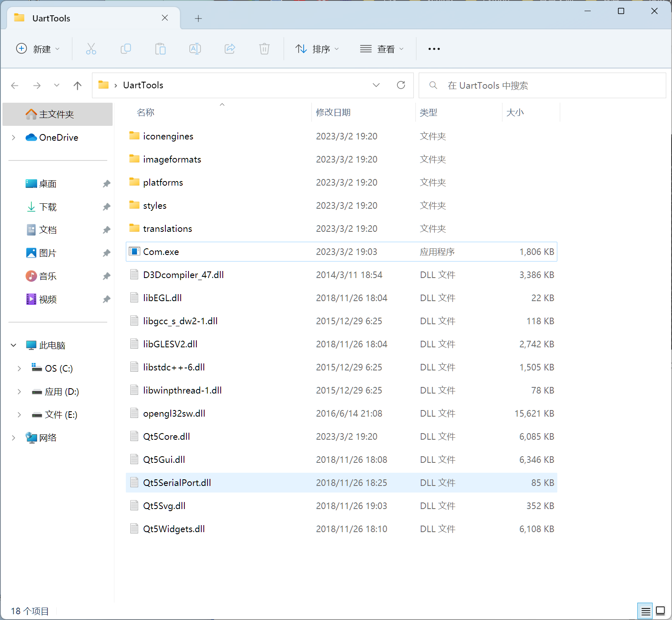This screenshot has width=672, height=620.
Task: Select libEGL.dll file
Action: [x=342, y=298]
